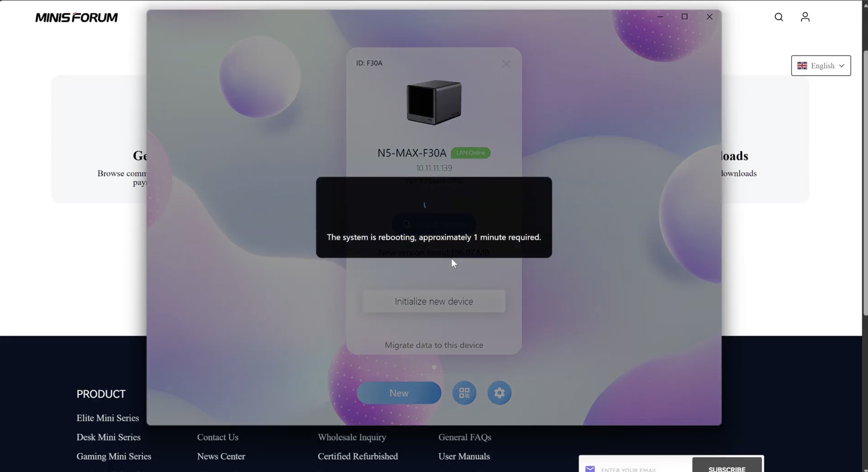Open the QR code scanner button
The width and height of the screenshot is (868, 472).
464,393
